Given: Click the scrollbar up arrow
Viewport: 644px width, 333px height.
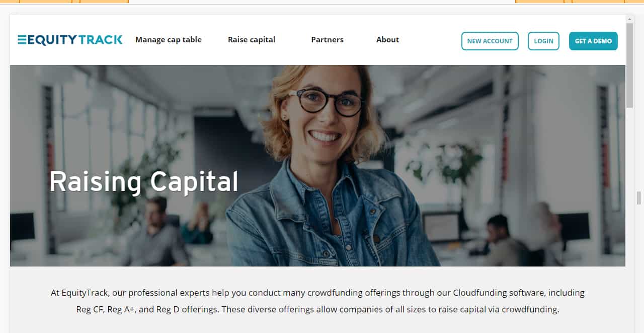Looking at the screenshot, I should pos(629,19).
